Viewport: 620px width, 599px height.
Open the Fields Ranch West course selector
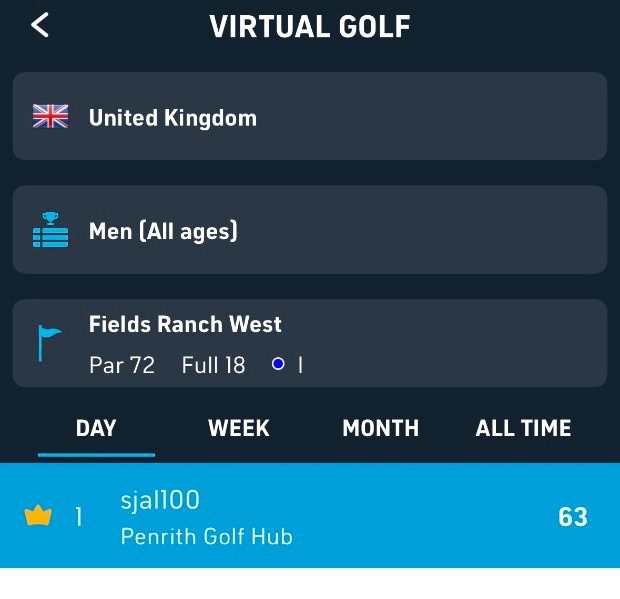pos(310,343)
